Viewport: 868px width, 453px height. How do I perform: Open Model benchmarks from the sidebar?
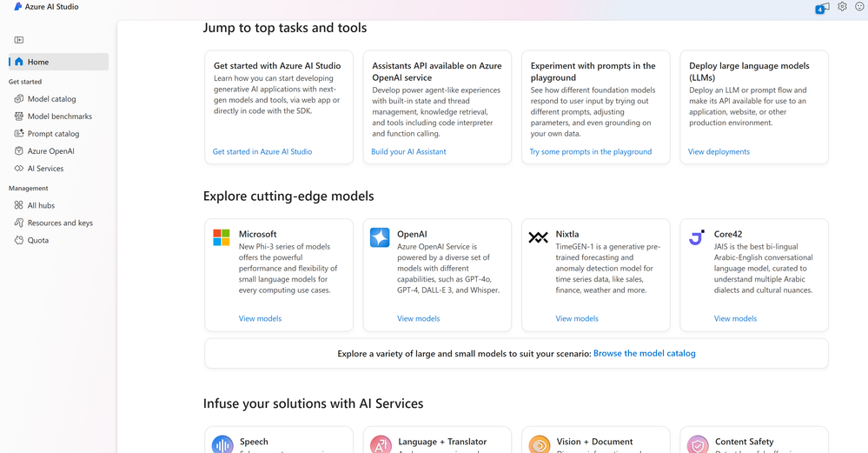click(59, 117)
